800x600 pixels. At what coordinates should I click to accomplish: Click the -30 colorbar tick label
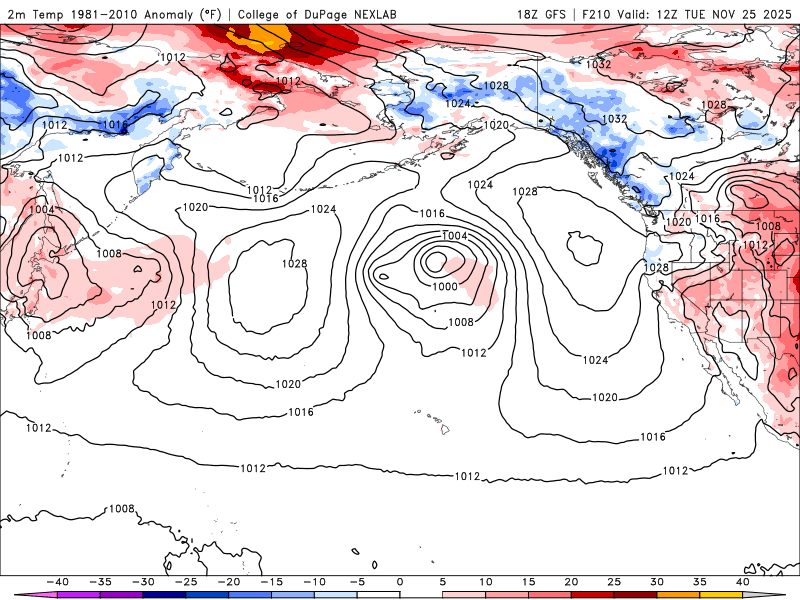coord(143,582)
